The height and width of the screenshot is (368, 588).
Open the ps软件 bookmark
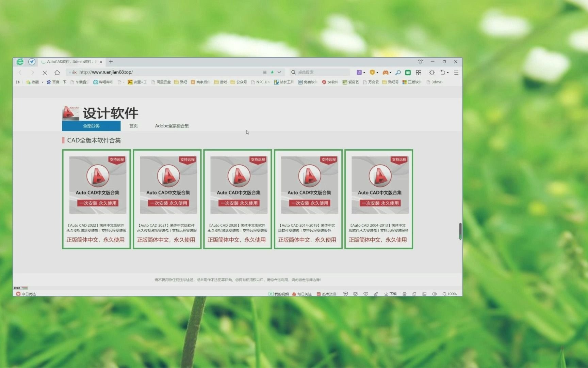pos(330,82)
